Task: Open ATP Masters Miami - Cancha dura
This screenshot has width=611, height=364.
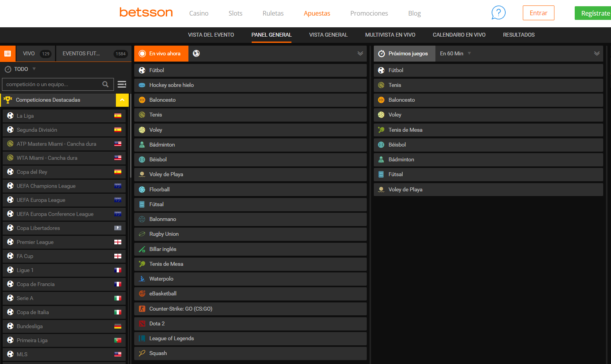Action: click(64, 144)
